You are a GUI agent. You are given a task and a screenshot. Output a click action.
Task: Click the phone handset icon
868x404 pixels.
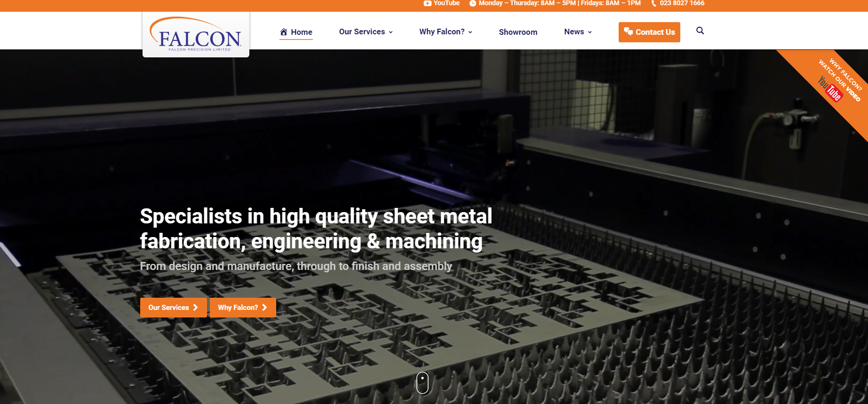pos(654,3)
